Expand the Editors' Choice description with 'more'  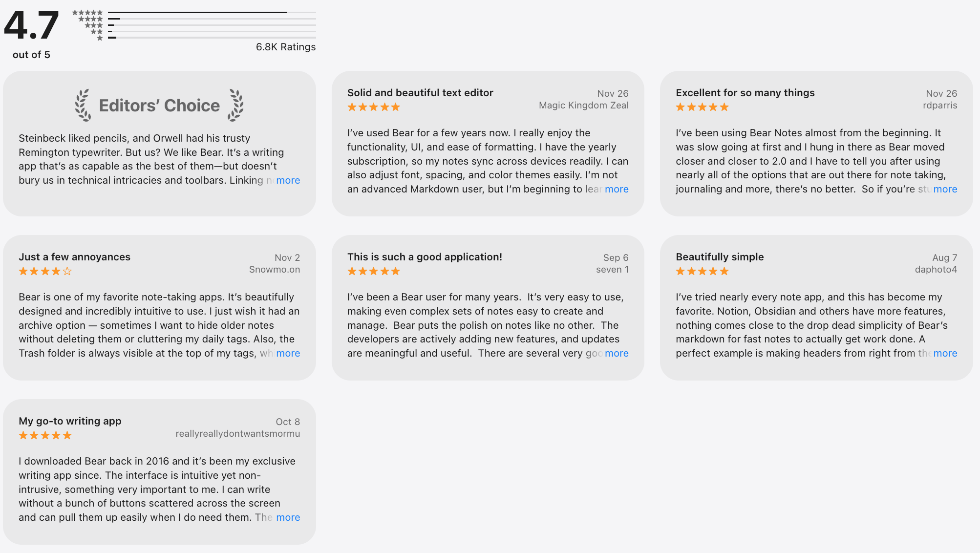pyautogui.click(x=288, y=180)
